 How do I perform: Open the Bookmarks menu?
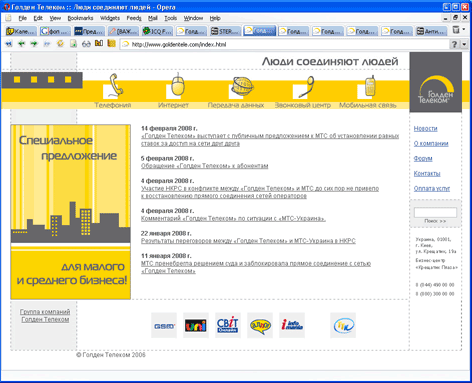click(80, 18)
